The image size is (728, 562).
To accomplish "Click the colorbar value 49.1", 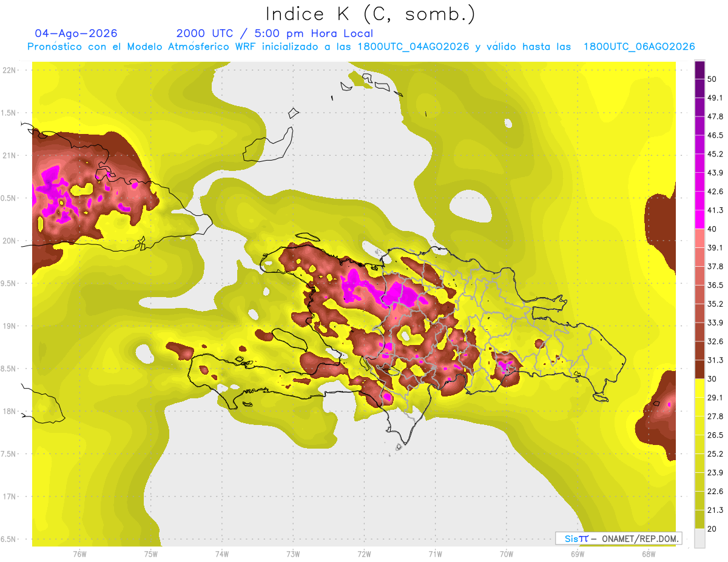I will (715, 98).
